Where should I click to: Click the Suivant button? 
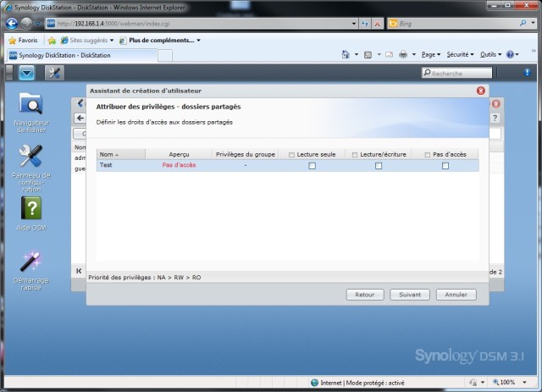410,295
